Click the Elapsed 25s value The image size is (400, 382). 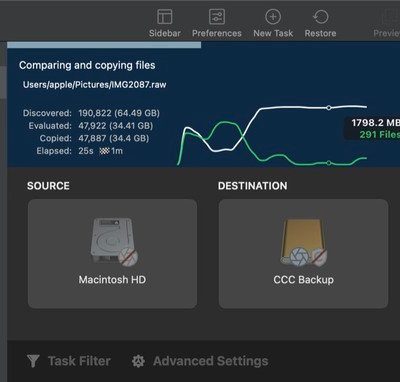tap(86, 151)
